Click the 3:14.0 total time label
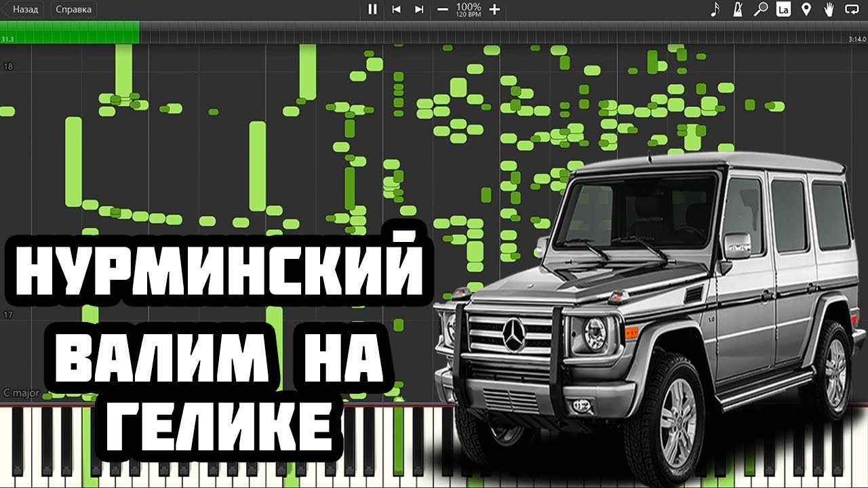 tap(857, 39)
